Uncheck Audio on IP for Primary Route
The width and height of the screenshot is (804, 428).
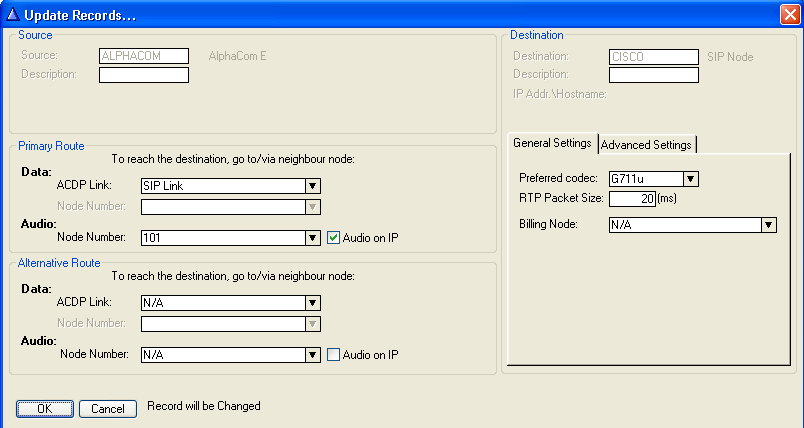[335, 238]
